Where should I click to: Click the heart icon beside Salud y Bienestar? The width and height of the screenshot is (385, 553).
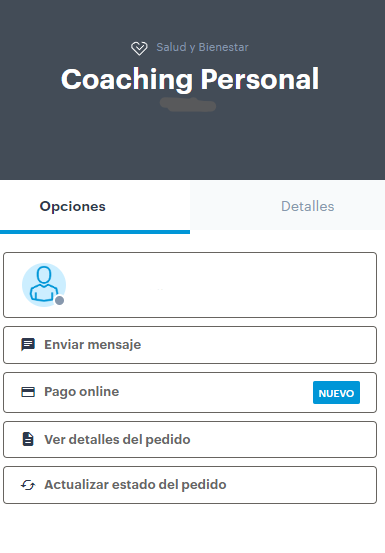pos(139,48)
